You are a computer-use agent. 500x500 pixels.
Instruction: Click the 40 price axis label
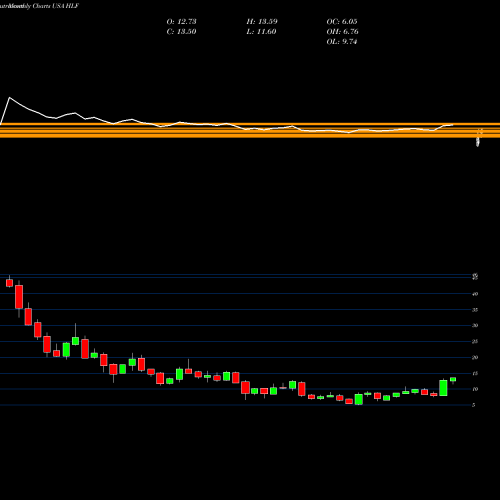coord(475,294)
